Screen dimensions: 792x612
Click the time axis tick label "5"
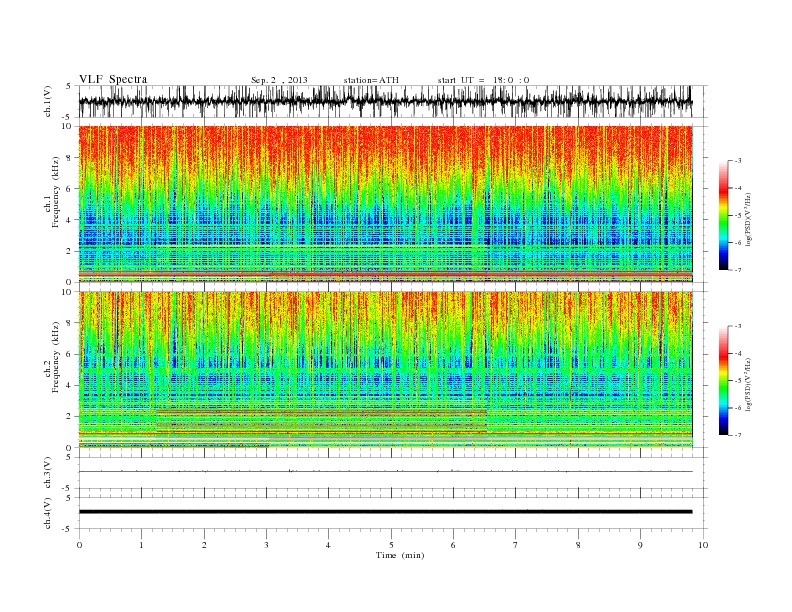tap(391, 545)
